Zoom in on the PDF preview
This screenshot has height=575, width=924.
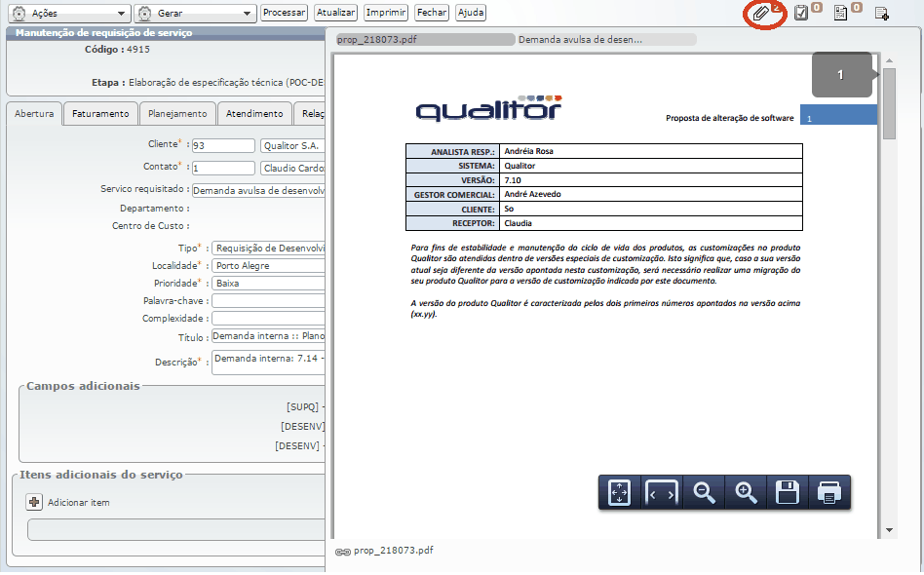746,493
